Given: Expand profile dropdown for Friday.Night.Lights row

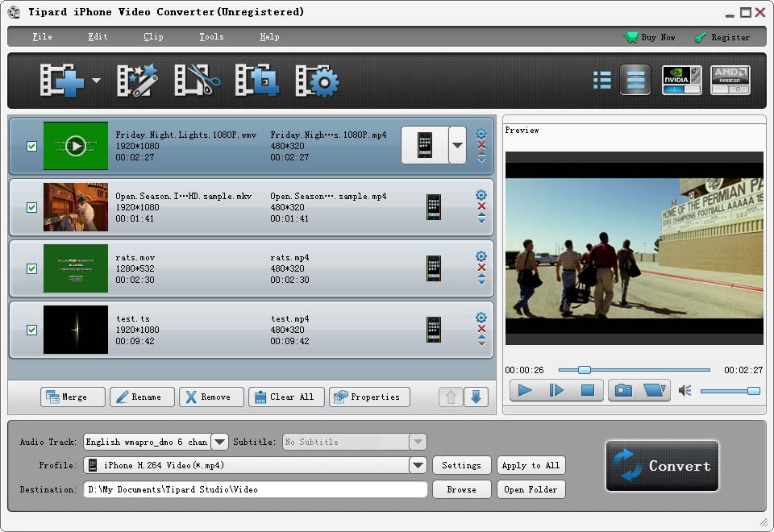Looking at the screenshot, I should (458, 145).
